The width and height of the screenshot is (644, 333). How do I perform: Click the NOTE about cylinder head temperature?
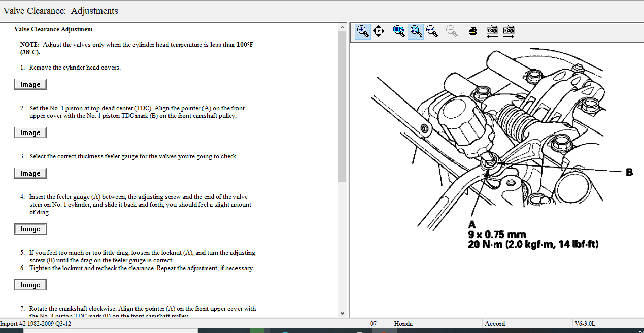[137, 48]
